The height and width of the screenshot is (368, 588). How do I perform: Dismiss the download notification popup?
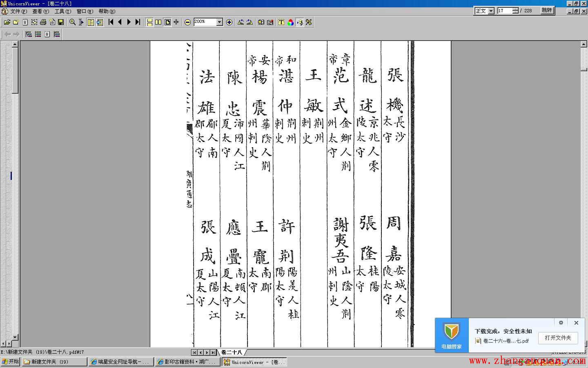click(x=576, y=323)
